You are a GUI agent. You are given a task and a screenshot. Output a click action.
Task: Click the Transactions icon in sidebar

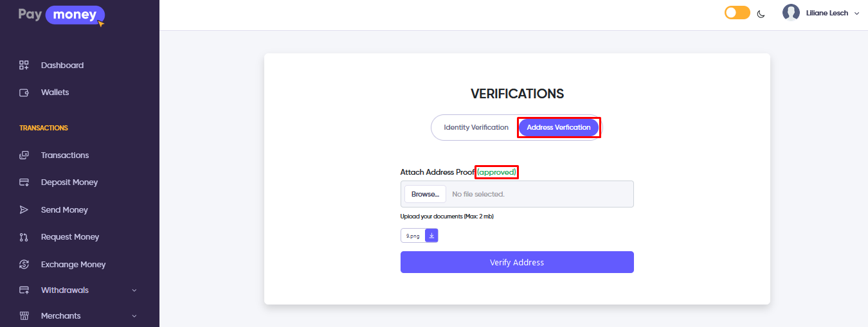click(x=24, y=155)
